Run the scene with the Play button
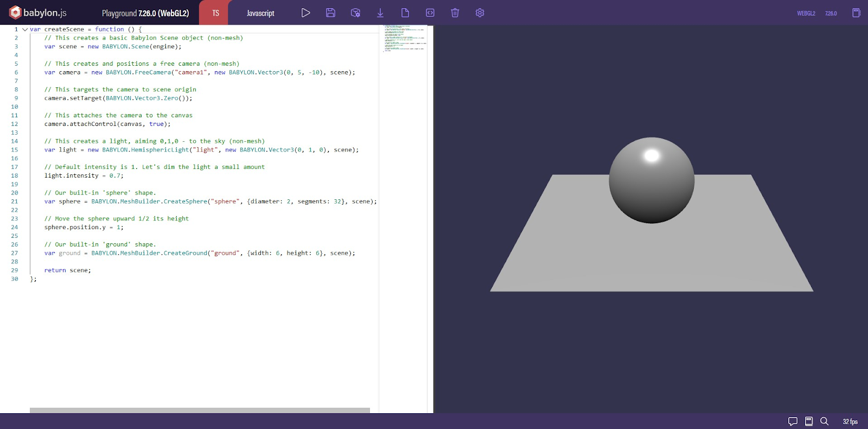Viewport: 868px width, 429px height. pyautogui.click(x=306, y=12)
